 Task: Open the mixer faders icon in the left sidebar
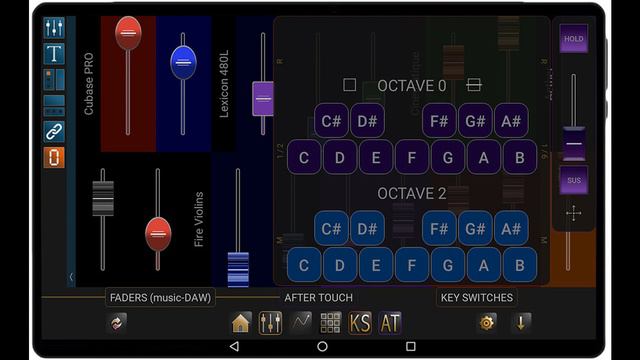(x=54, y=27)
